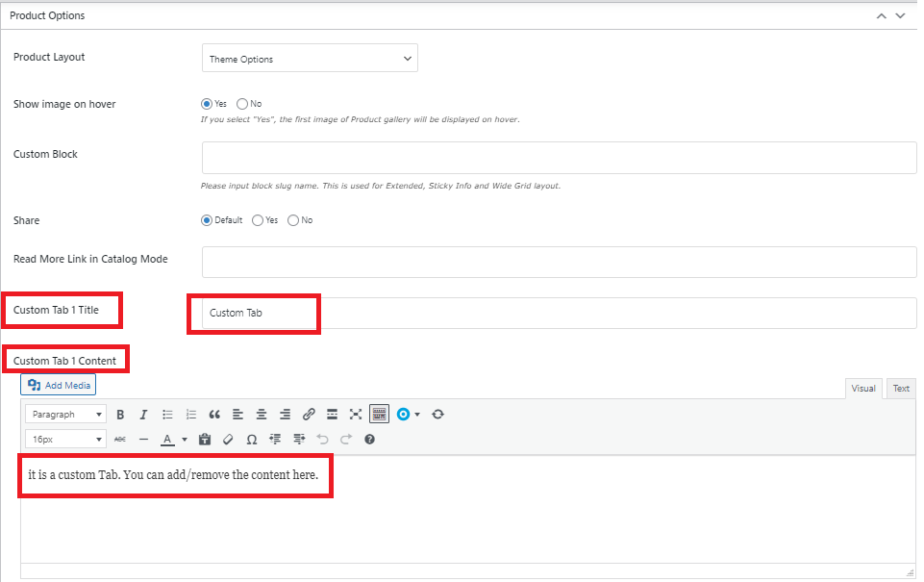Viewport: 924px width, 582px height.
Task: Click the Read More Link input field
Action: point(560,262)
